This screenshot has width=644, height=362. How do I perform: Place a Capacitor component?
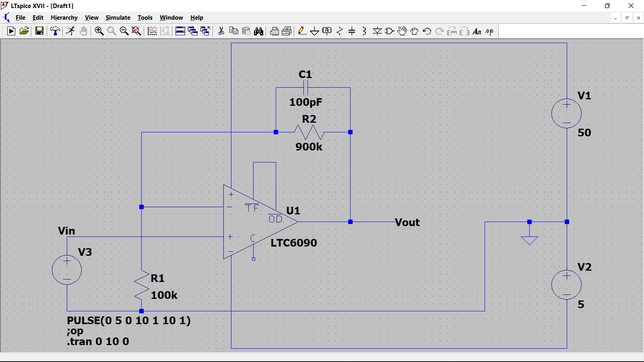[x=352, y=31]
